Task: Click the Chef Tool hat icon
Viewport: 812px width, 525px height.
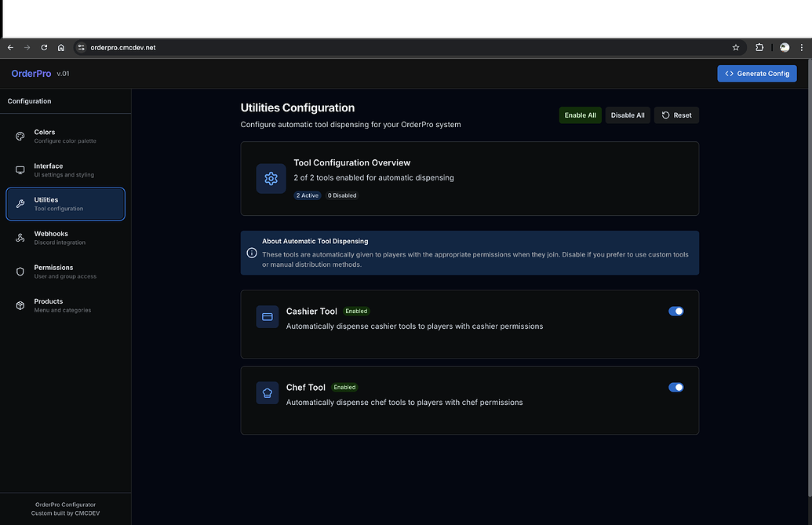Action: tap(267, 392)
